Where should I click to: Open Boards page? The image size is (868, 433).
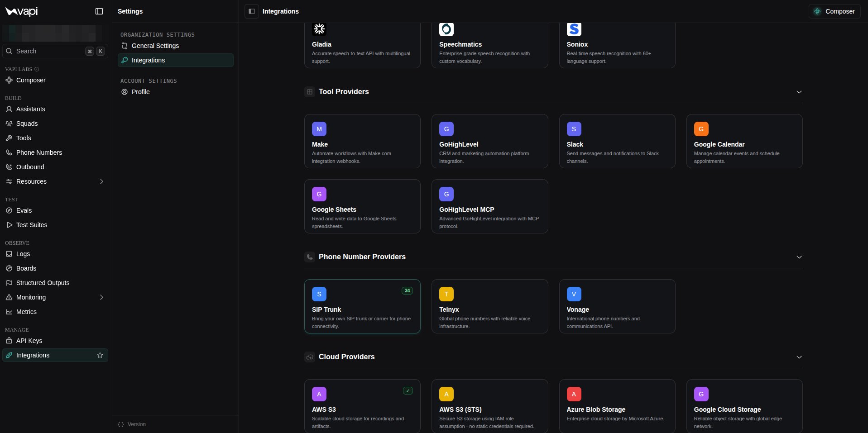[x=55, y=268]
